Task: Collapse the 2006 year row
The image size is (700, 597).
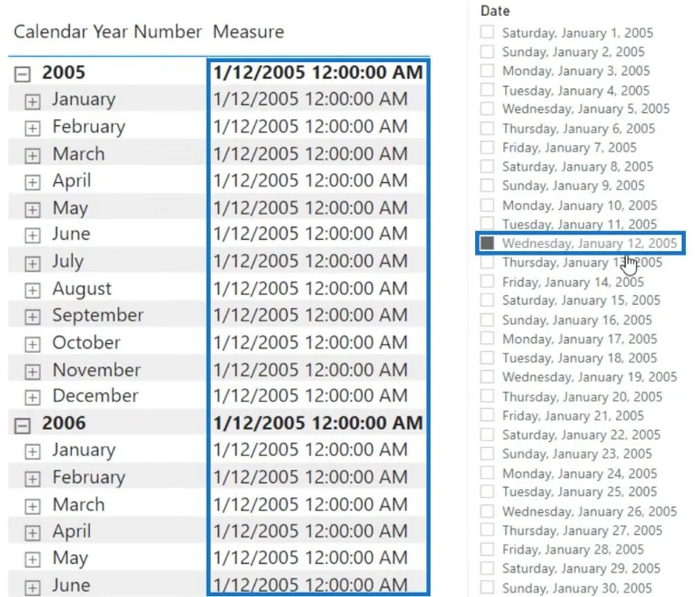Action: pyautogui.click(x=23, y=425)
